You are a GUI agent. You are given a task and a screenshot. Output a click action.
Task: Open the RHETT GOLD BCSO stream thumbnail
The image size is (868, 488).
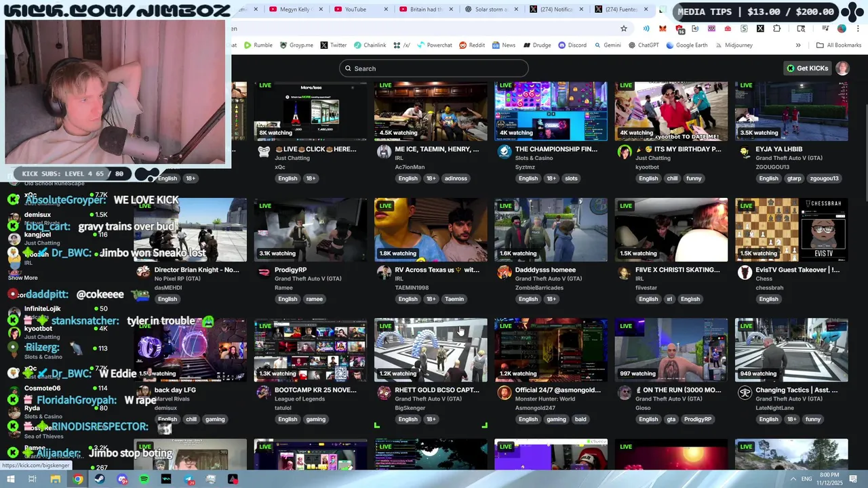(431, 350)
